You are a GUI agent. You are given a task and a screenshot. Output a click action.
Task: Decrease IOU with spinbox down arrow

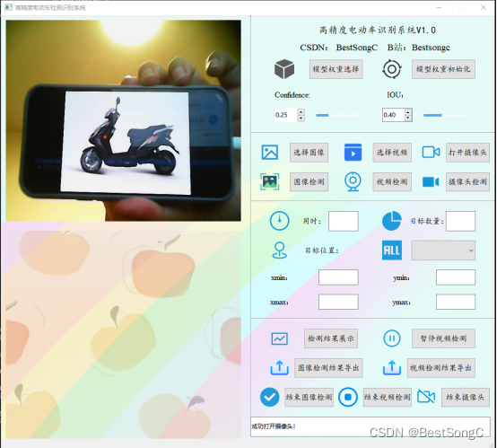408,118
